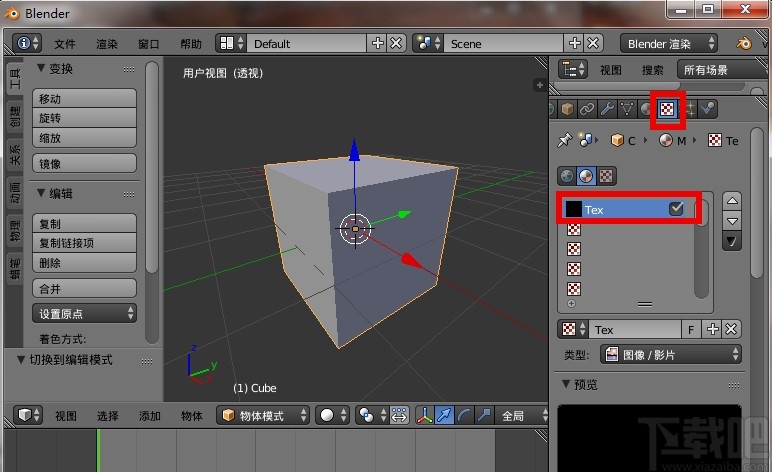Click the 旋转 rotate button

84,118
